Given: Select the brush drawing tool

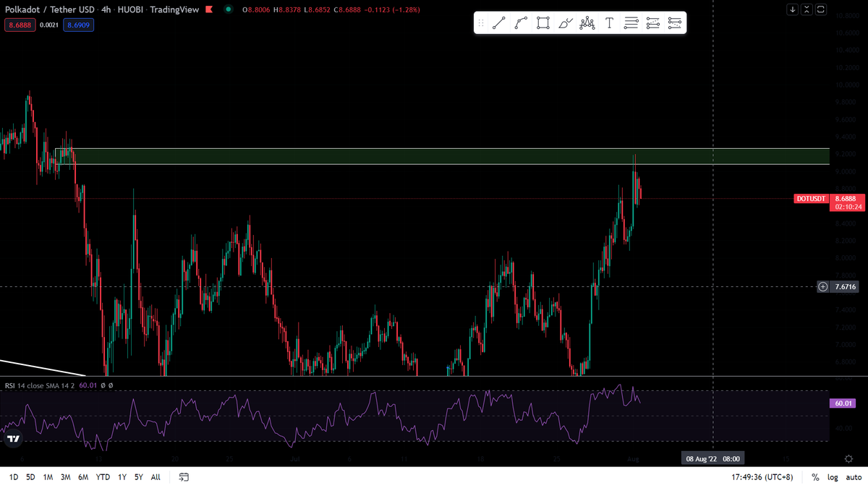Looking at the screenshot, I should [x=566, y=23].
